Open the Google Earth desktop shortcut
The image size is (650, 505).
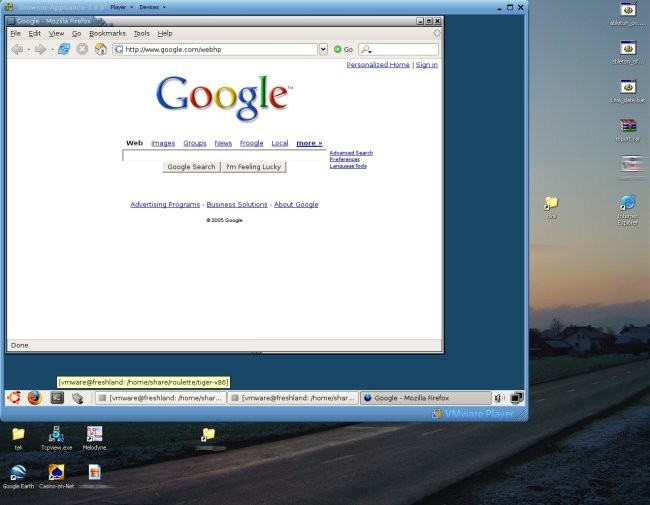point(18,477)
